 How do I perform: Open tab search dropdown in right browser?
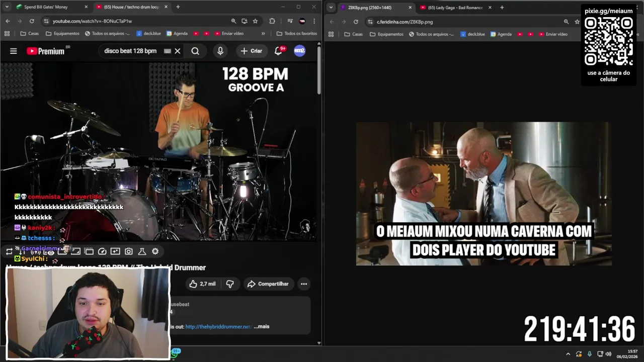tap(331, 8)
